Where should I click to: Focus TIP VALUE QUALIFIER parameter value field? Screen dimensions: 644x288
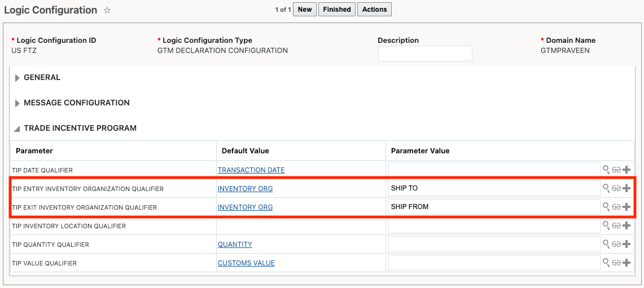click(x=494, y=263)
